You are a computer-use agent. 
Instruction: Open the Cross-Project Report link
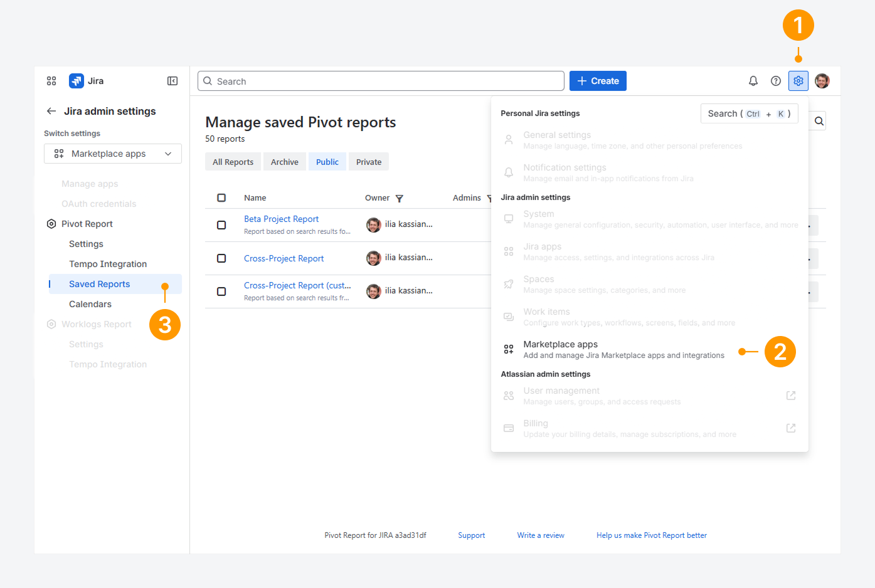pyautogui.click(x=284, y=258)
